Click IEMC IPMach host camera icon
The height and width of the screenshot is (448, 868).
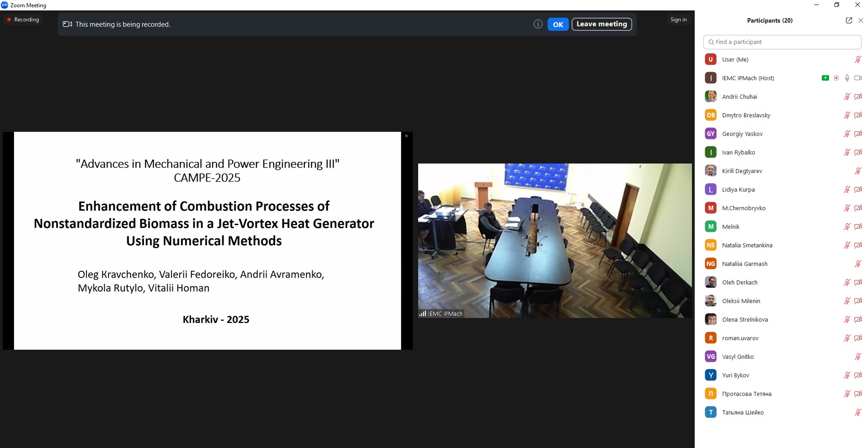point(858,78)
